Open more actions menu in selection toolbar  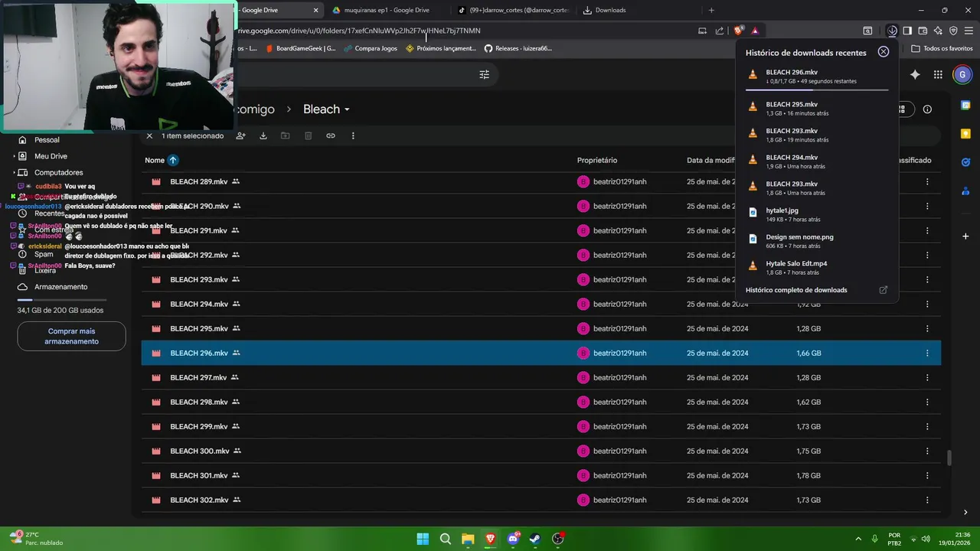tap(353, 135)
